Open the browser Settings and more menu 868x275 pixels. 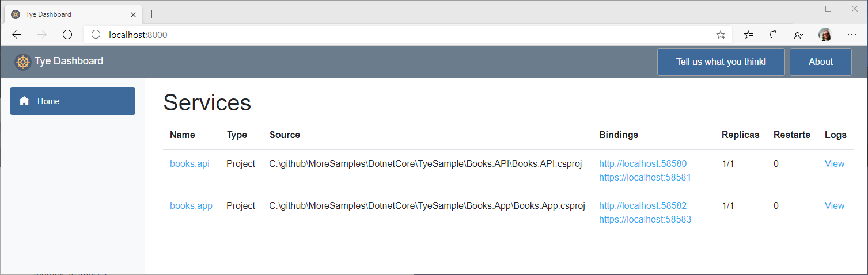tap(852, 35)
